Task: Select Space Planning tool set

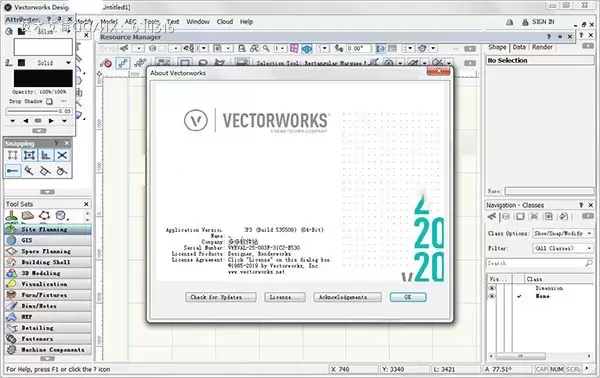Action: pyautogui.click(x=48, y=251)
